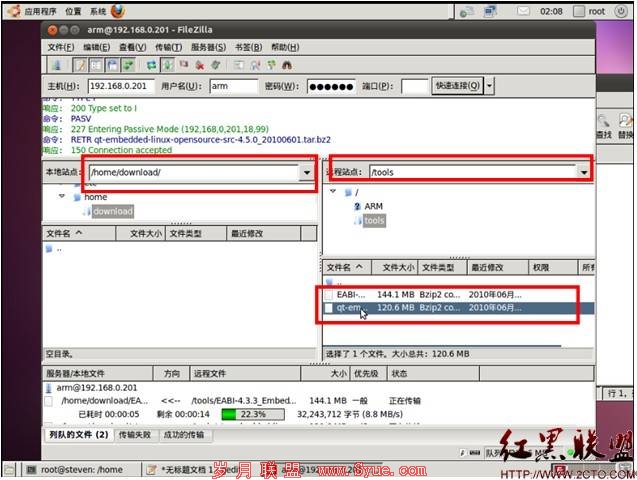
Task: Open the 编辑(E) menu
Action: pos(96,47)
